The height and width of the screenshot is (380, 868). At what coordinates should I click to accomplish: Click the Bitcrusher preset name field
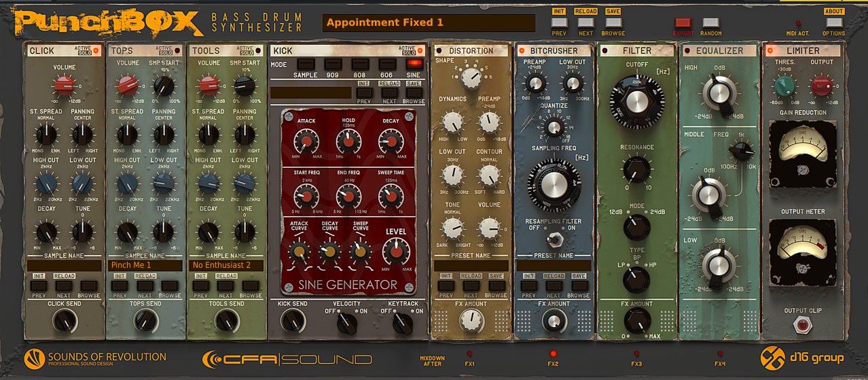tap(554, 265)
